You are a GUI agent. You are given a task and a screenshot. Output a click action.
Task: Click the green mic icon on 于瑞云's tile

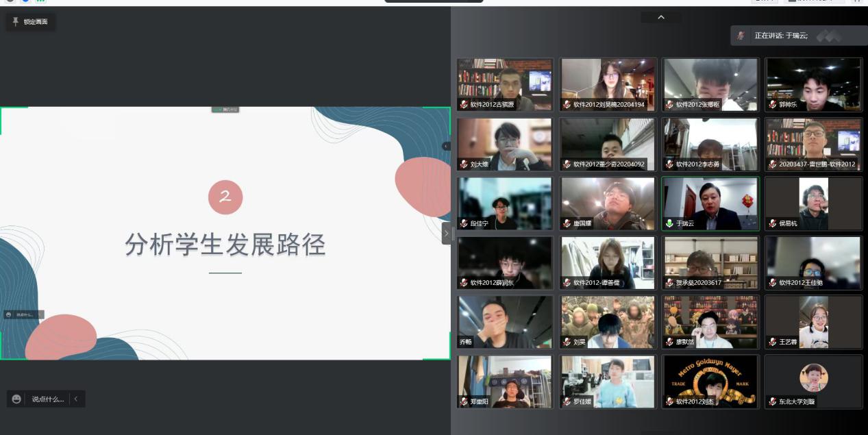pos(669,223)
